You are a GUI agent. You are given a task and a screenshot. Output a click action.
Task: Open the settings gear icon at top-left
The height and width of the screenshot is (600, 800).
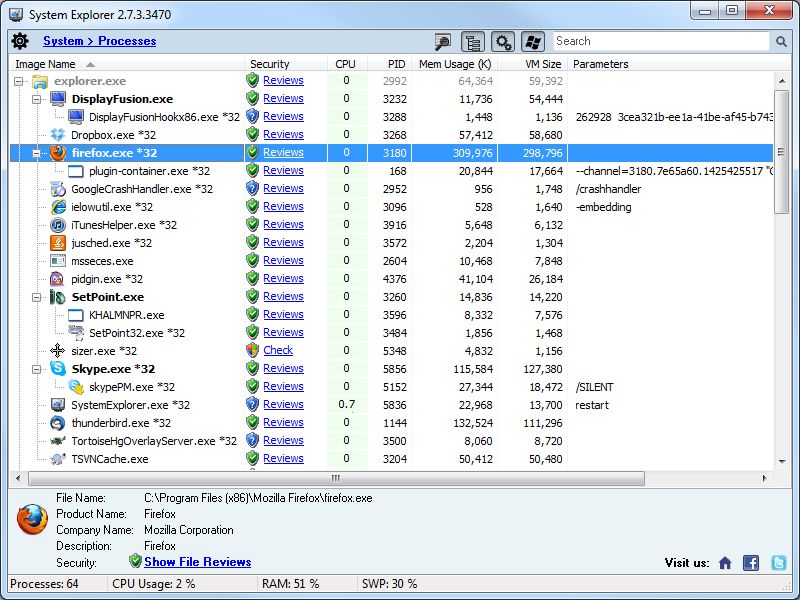19,41
